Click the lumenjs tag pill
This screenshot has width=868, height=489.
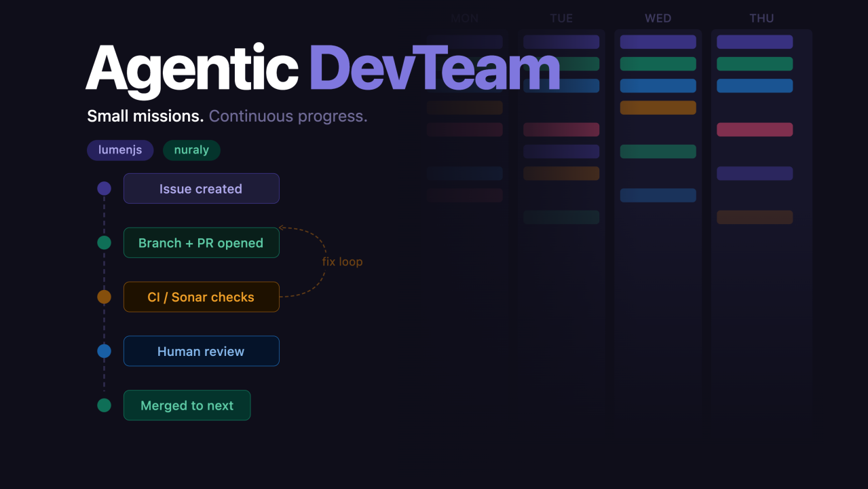120,150
